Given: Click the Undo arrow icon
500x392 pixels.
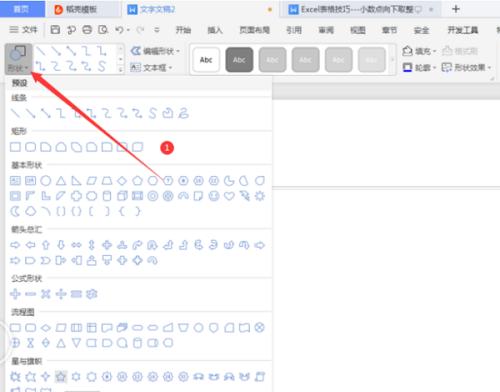Looking at the screenshot, I should [119, 30].
